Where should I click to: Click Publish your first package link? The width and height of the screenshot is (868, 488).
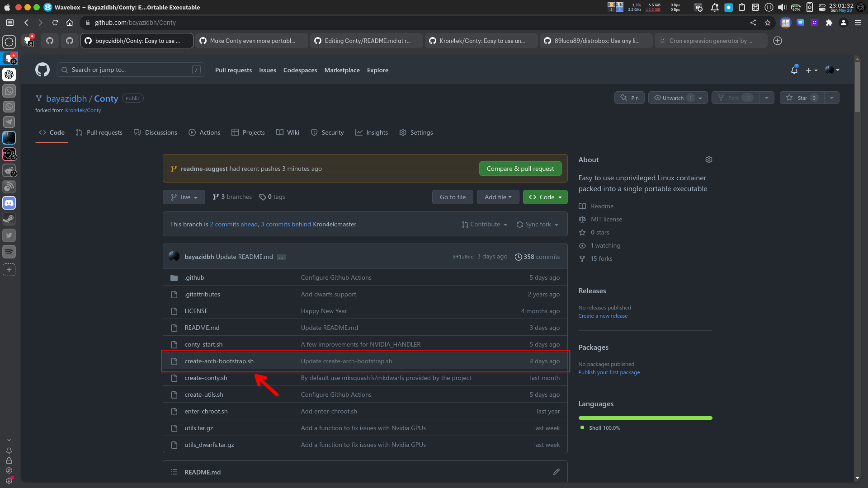click(609, 372)
